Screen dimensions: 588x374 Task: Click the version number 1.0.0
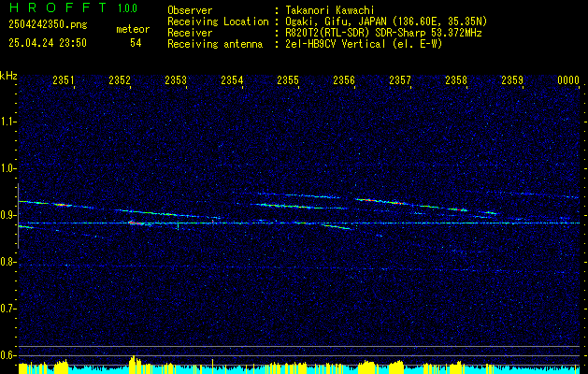coord(128,8)
